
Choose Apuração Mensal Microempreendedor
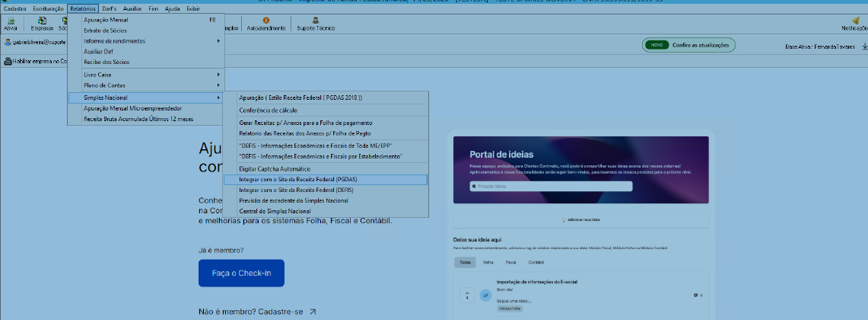tap(146, 108)
